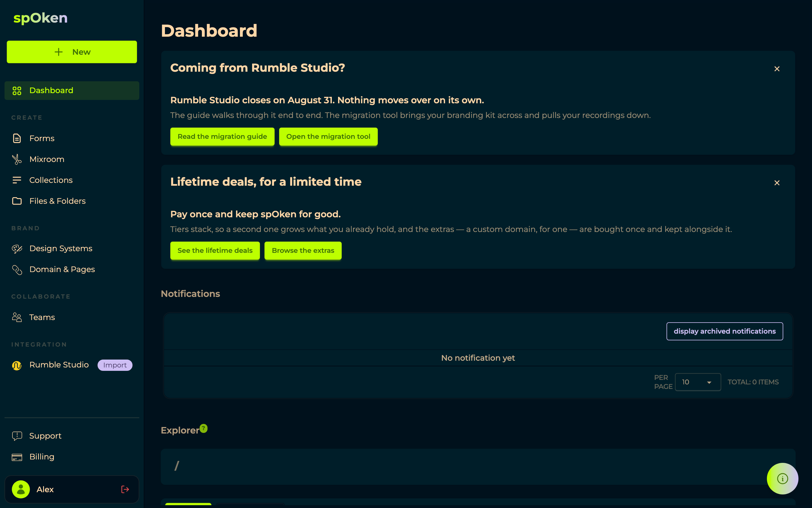Click the Billing credit card icon

(x=17, y=457)
